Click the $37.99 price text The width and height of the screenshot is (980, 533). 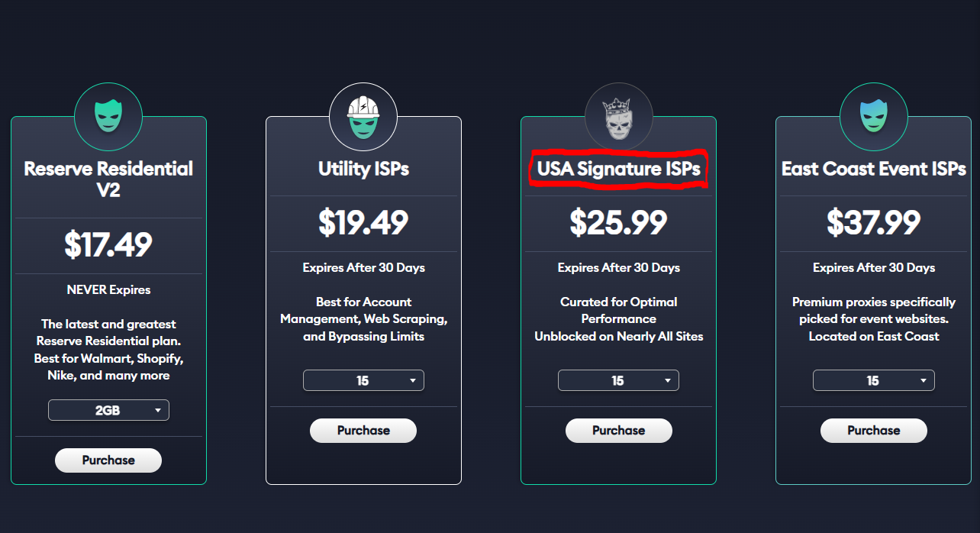(873, 223)
